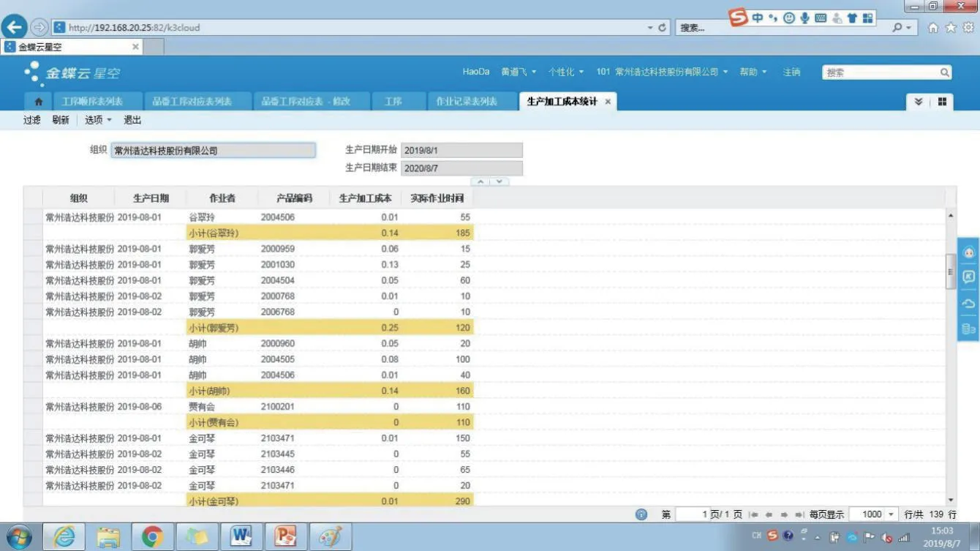Open PowerPoint from the taskbar
Screen dimensions: 980x551
285,537
